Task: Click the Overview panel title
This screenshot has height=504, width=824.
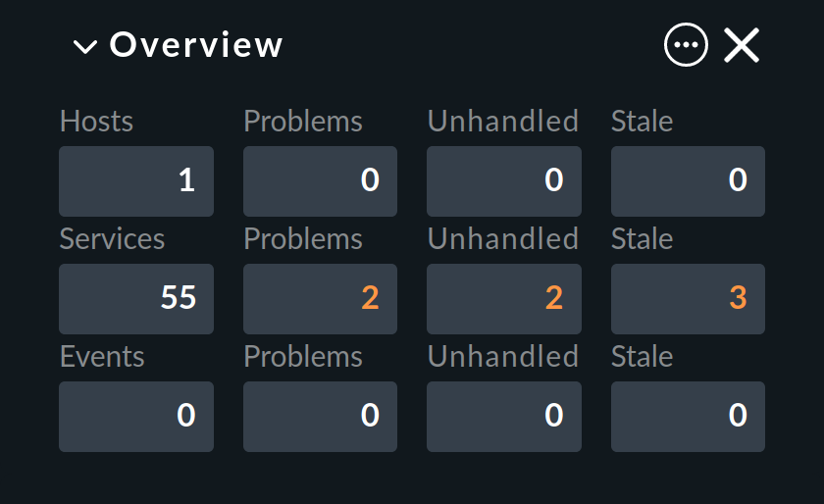Action: pos(196,45)
